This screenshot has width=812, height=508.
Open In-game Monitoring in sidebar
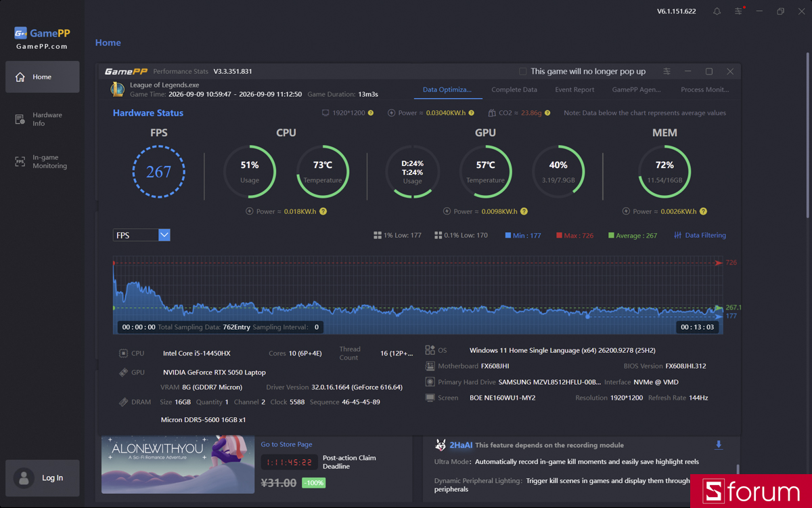point(42,162)
